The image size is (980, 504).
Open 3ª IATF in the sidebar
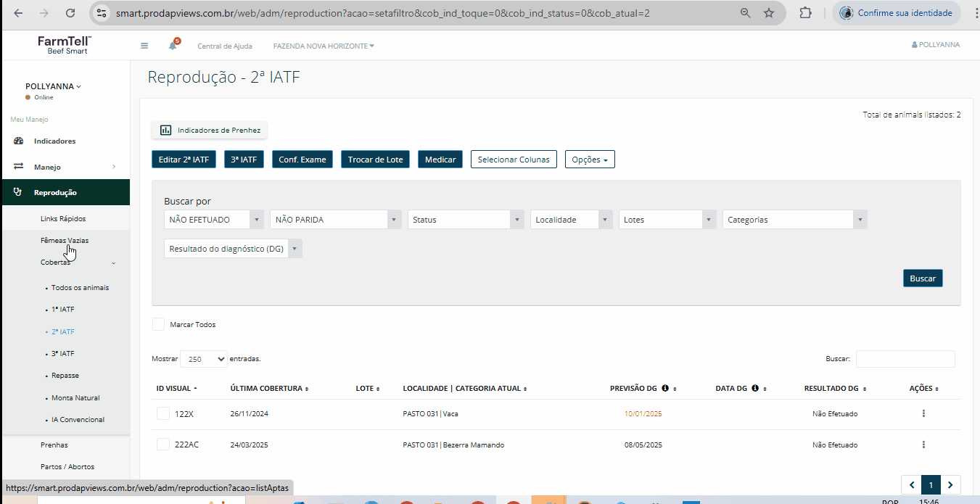(x=62, y=354)
